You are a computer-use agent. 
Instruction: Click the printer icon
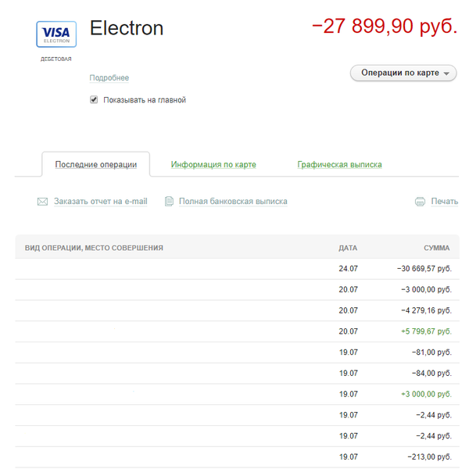coord(420,202)
